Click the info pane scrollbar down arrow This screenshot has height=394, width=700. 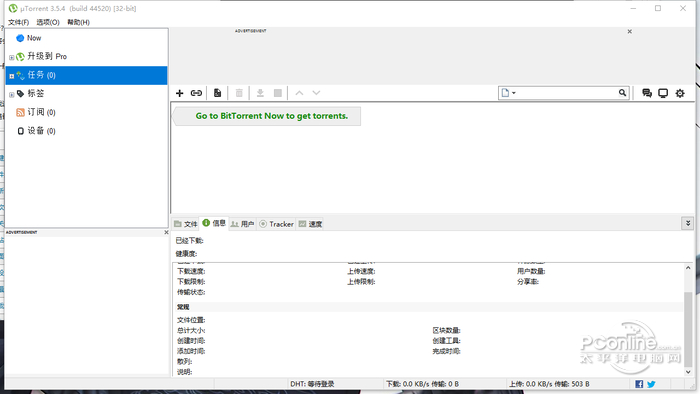click(688, 371)
